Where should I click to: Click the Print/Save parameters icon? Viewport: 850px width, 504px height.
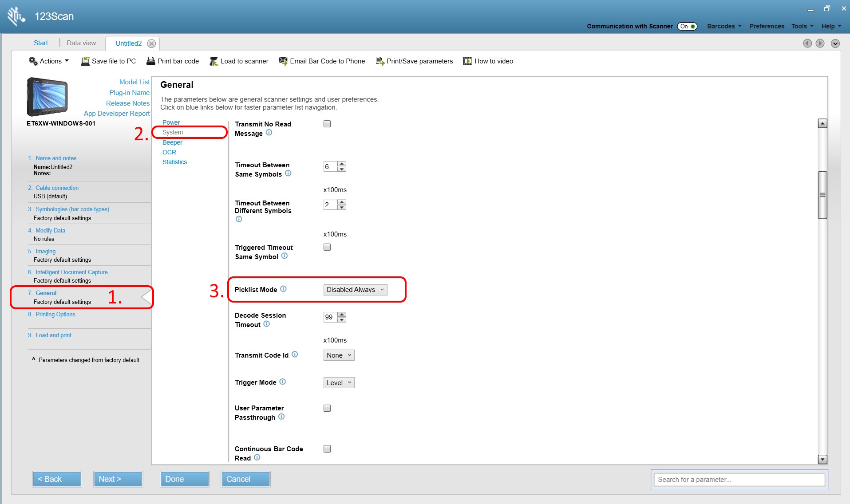[380, 61]
